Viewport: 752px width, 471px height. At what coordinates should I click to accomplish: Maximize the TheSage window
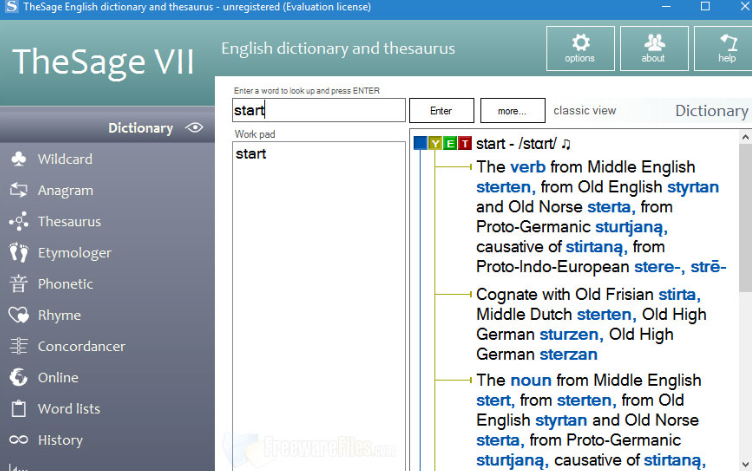click(x=705, y=6)
